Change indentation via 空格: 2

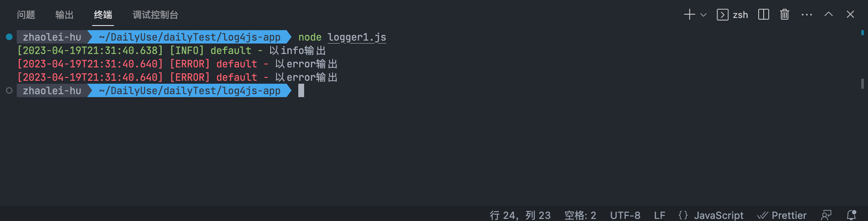(580, 215)
